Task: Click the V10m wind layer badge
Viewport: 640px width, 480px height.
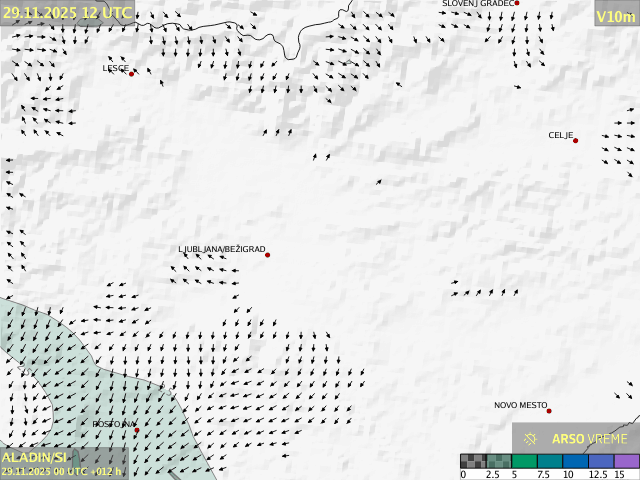Action: point(615,16)
